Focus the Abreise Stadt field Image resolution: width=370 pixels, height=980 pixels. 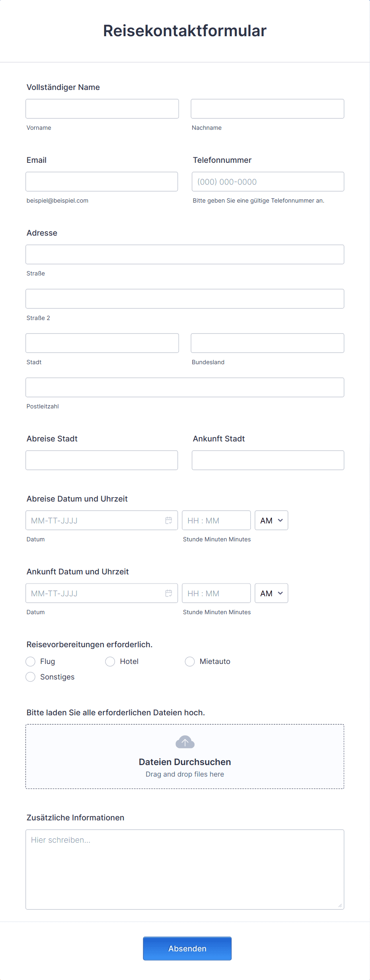click(102, 460)
